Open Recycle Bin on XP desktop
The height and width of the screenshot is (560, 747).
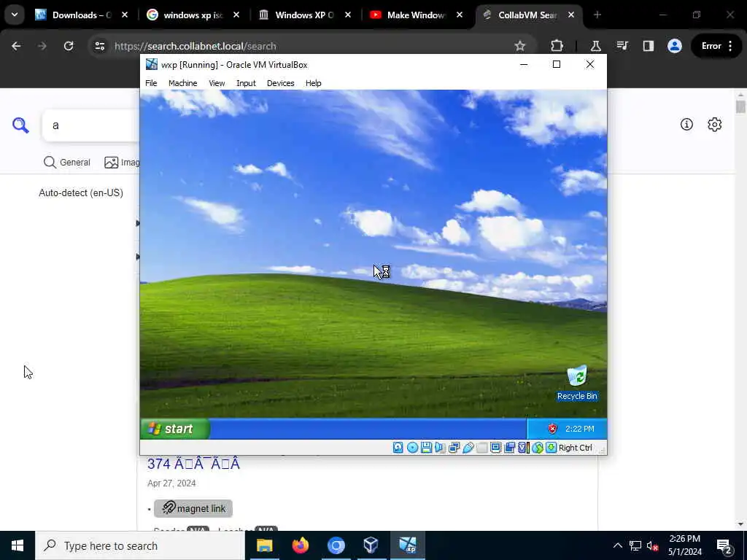click(x=577, y=382)
